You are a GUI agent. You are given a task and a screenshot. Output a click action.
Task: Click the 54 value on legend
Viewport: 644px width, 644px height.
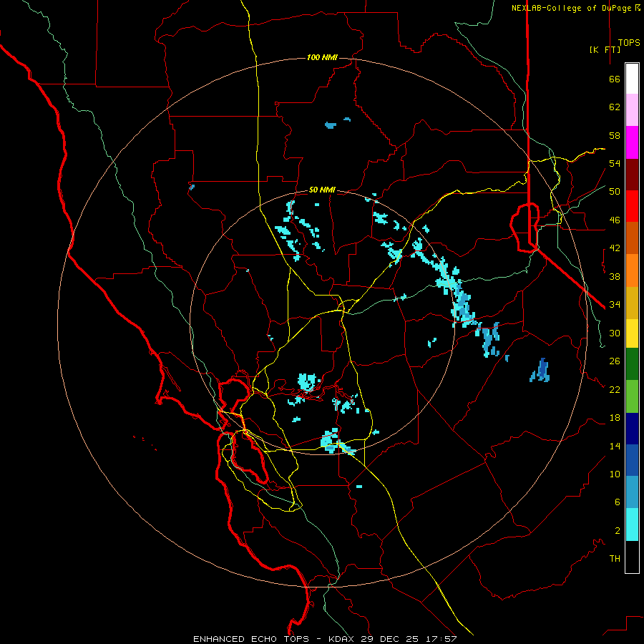pos(615,163)
